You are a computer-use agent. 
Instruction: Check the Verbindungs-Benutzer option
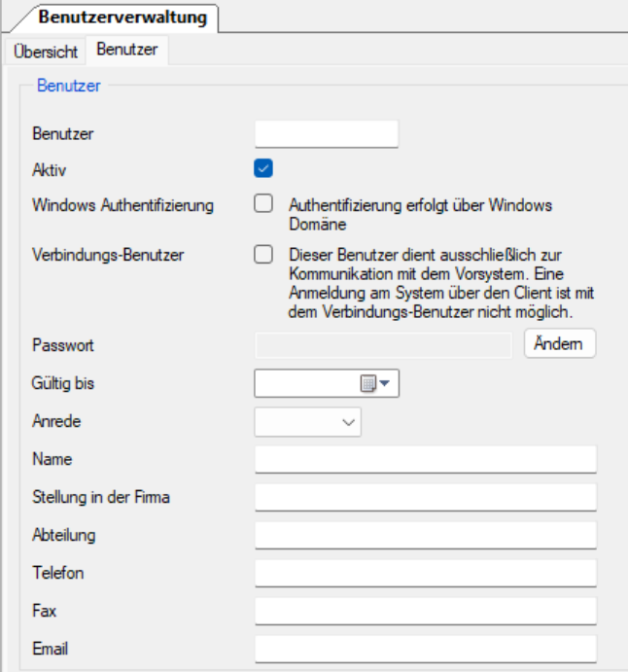pyautogui.click(x=262, y=255)
